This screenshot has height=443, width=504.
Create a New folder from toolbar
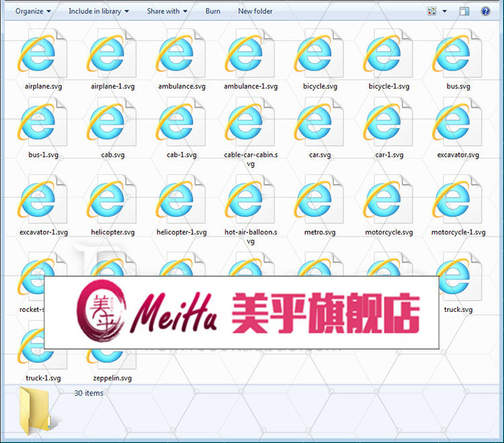(x=255, y=11)
